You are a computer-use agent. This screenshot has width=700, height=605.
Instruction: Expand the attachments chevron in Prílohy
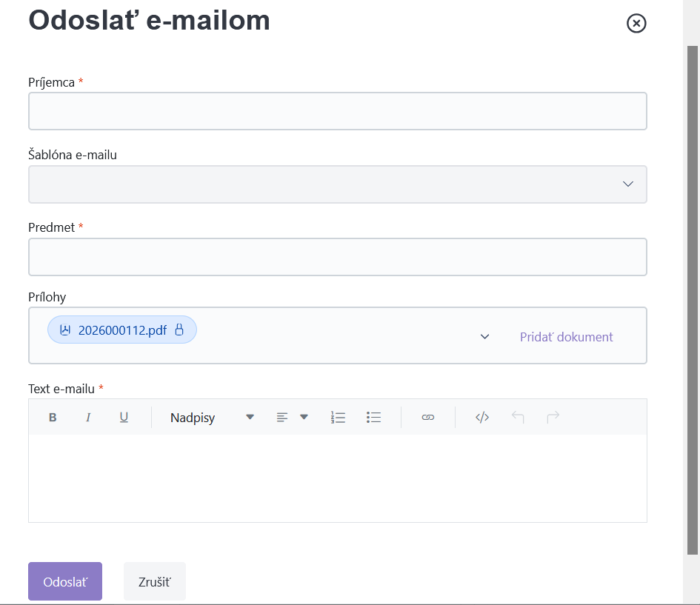click(485, 336)
